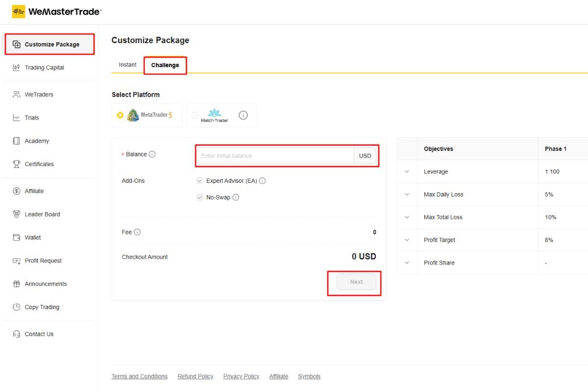Click the initial balance input field
The height and width of the screenshot is (392, 588).
click(x=274, y=156)
